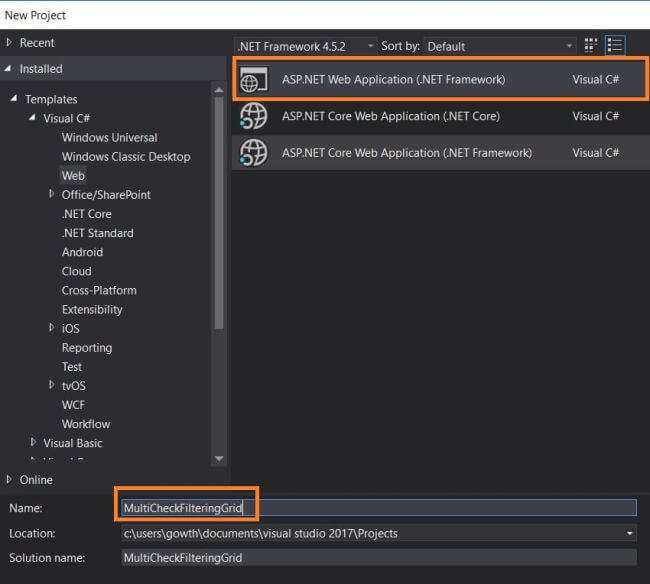Expand the Online section
Screen dimensions: 650x584
click(x=9, y=479)
